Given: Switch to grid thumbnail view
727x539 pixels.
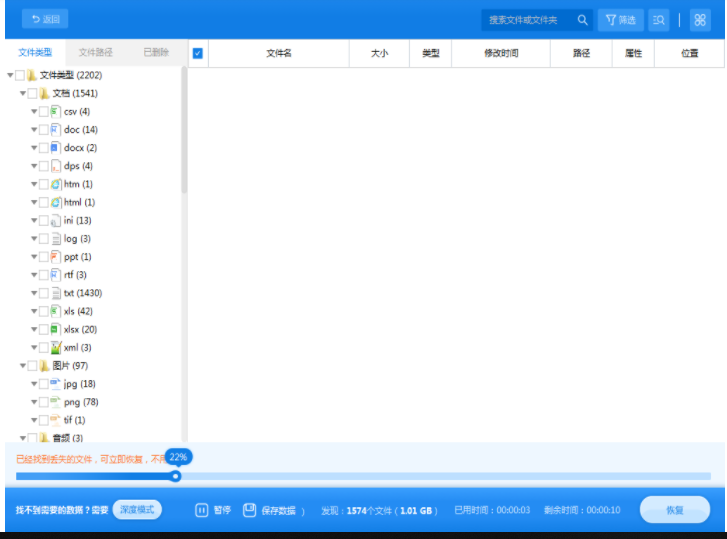Looking at the screenshot, I should coord(700,20).
